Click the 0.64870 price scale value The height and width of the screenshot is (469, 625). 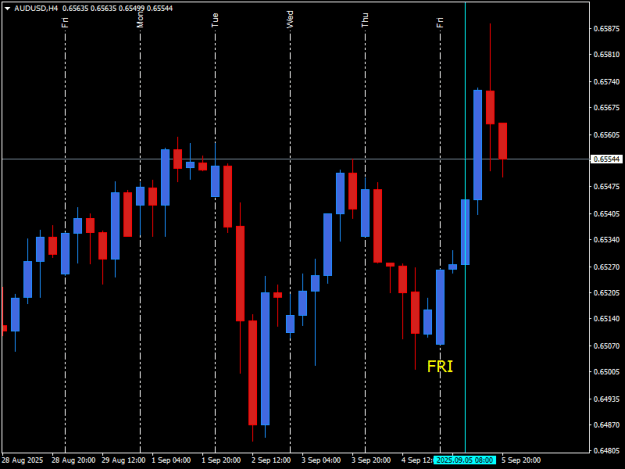[x=607, y=425]
